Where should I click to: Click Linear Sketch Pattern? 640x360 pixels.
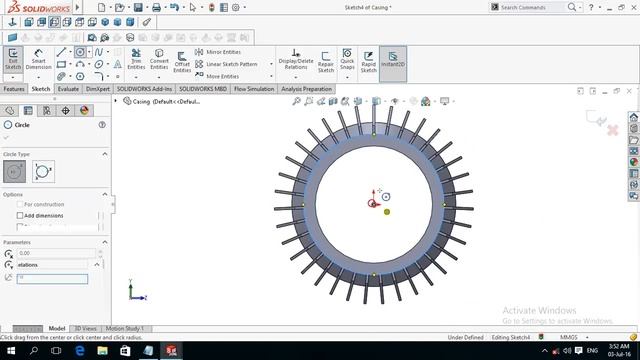click(226, 64)
